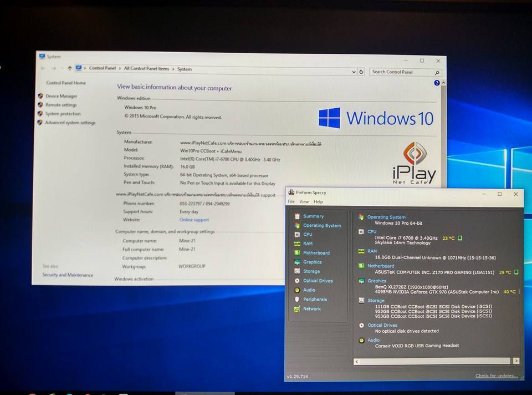The image size is (532, 395).
Task: Open Device Manager from System window
Action: pos(61,96)
